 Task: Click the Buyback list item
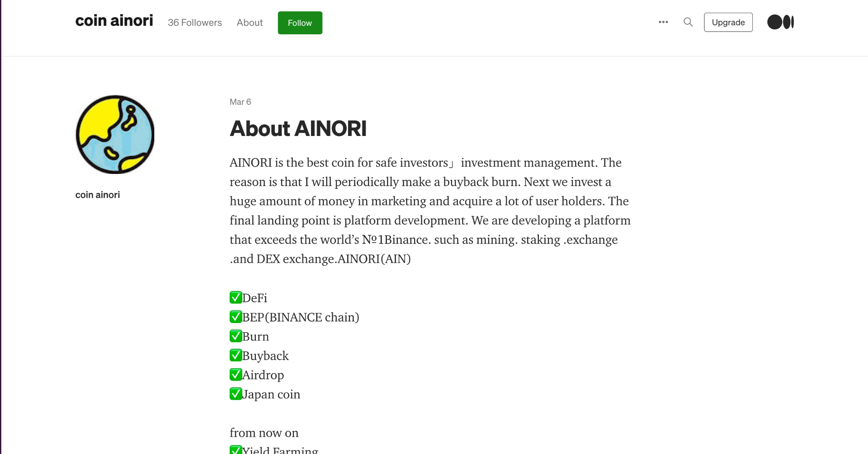click(259, 356)
